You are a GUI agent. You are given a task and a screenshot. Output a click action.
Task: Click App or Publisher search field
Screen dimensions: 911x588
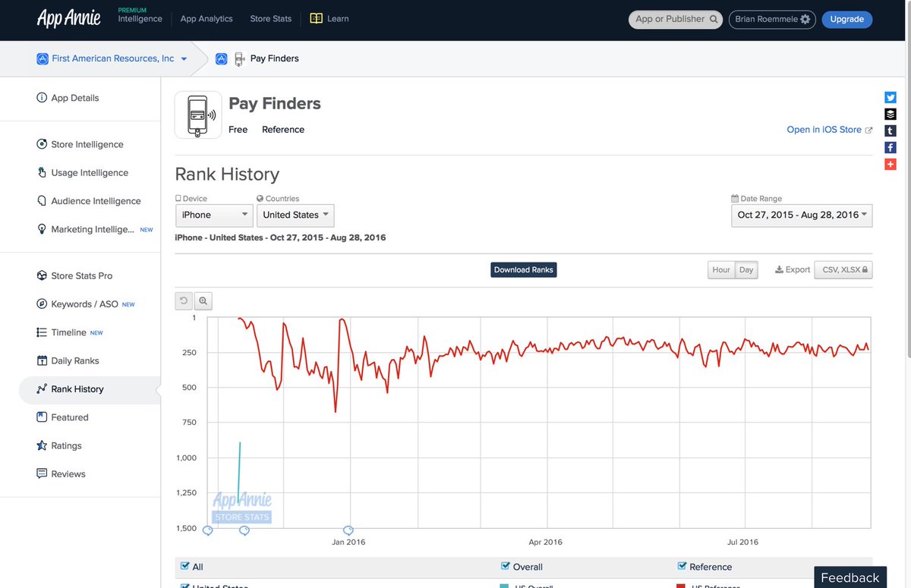[x=676, y=20]
